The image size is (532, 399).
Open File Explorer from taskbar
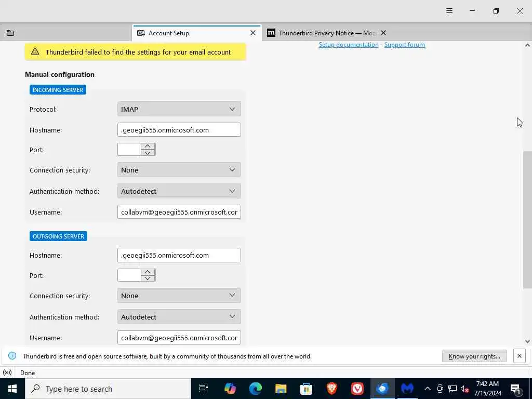[281, 389]
